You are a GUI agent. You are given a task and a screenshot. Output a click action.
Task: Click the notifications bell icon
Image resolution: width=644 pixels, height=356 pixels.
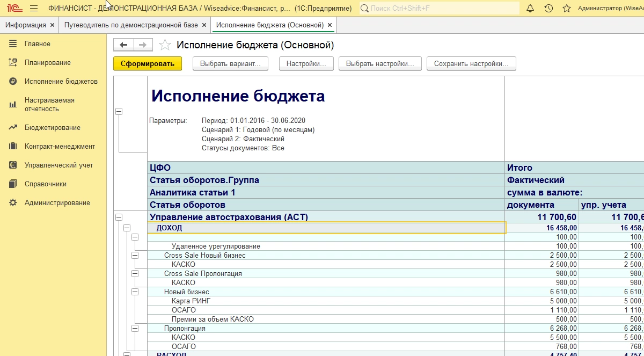tap(530, 9)
